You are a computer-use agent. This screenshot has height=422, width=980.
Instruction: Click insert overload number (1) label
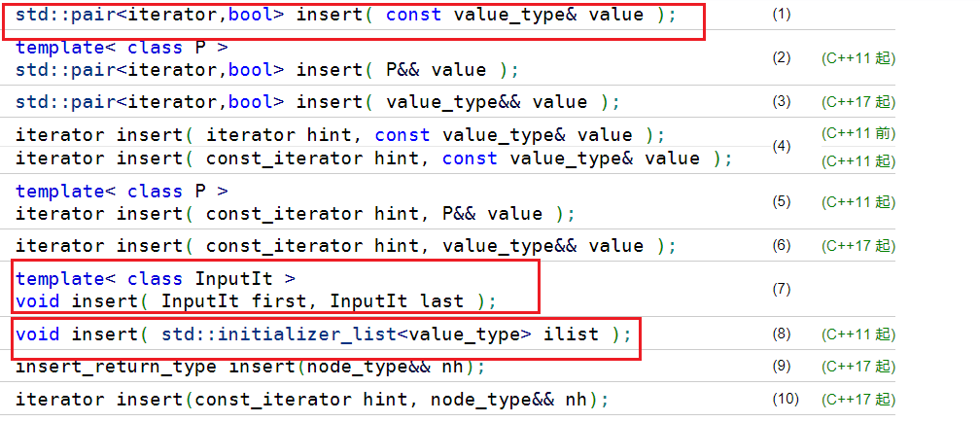(782, 15)
